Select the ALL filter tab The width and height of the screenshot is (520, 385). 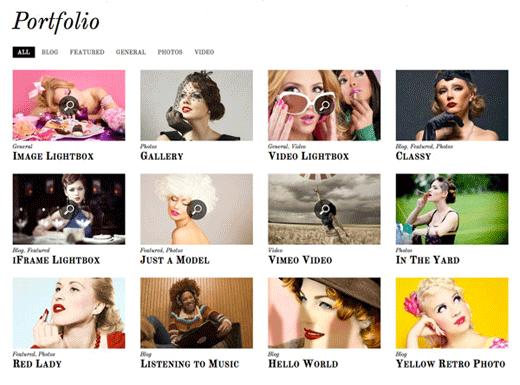(24, 52)
